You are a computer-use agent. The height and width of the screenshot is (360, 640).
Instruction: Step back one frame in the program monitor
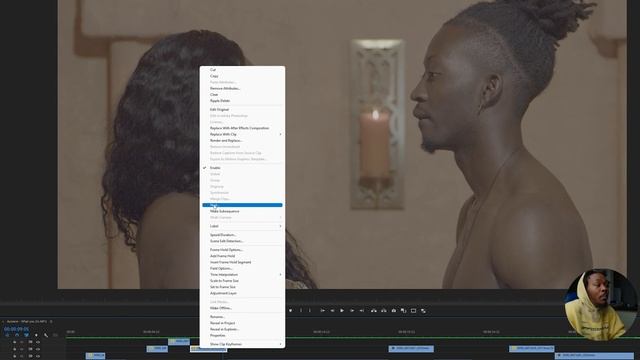[x=332, y=311]
